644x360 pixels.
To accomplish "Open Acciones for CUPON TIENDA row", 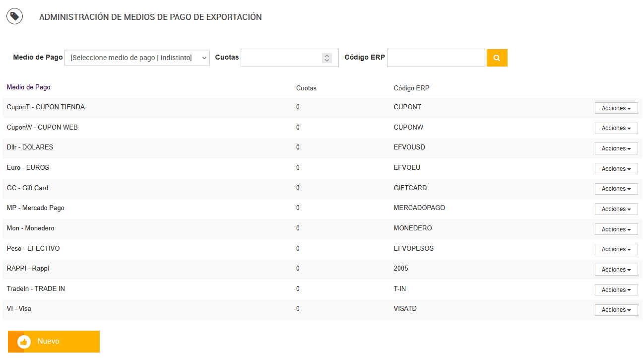I will tap(616, 108).
